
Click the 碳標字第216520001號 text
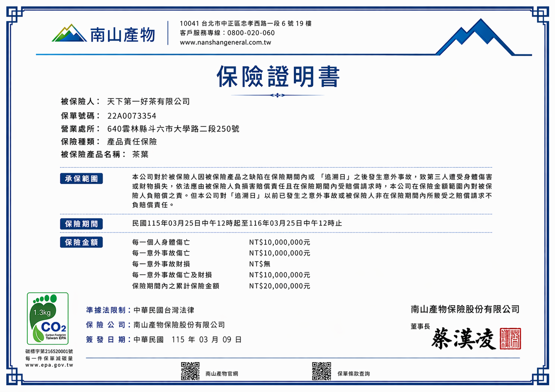[x=49, y=351]
